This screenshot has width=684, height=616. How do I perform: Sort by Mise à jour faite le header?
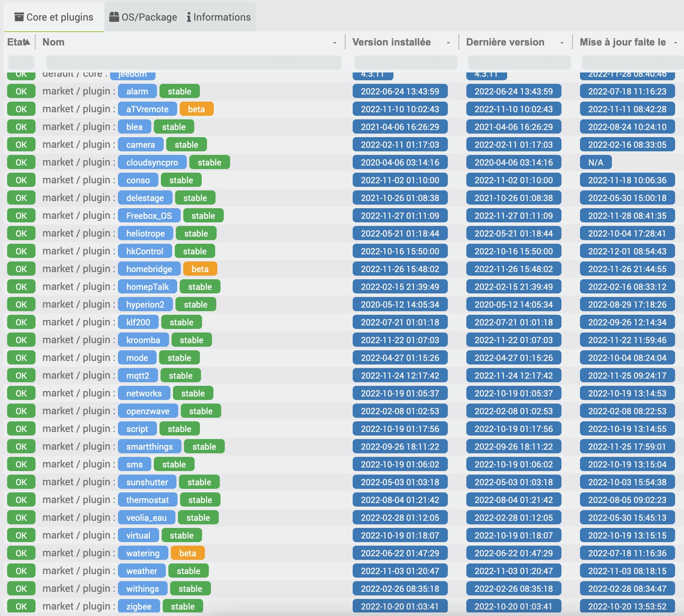point(622,42)
